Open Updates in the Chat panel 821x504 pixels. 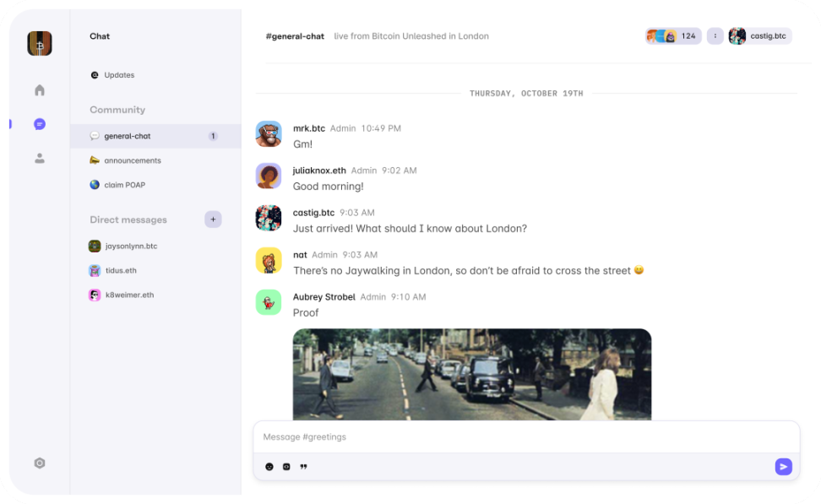(119, 75)
